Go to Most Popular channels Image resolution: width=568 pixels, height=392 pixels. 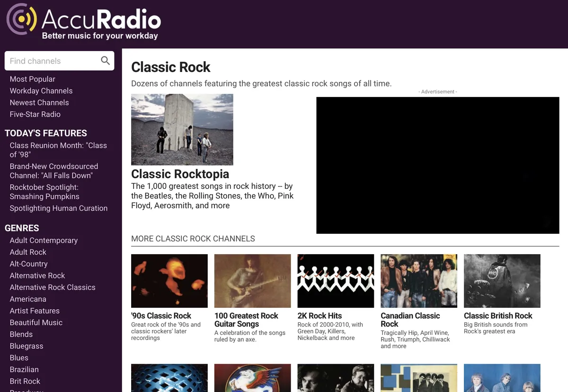point(32,79)
